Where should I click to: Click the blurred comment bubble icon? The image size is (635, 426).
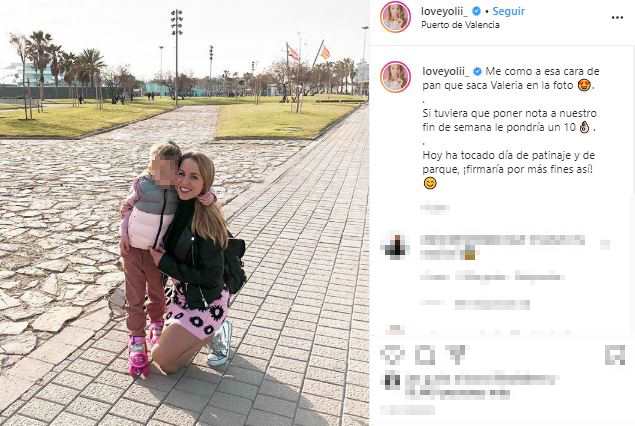coord(425,355)
